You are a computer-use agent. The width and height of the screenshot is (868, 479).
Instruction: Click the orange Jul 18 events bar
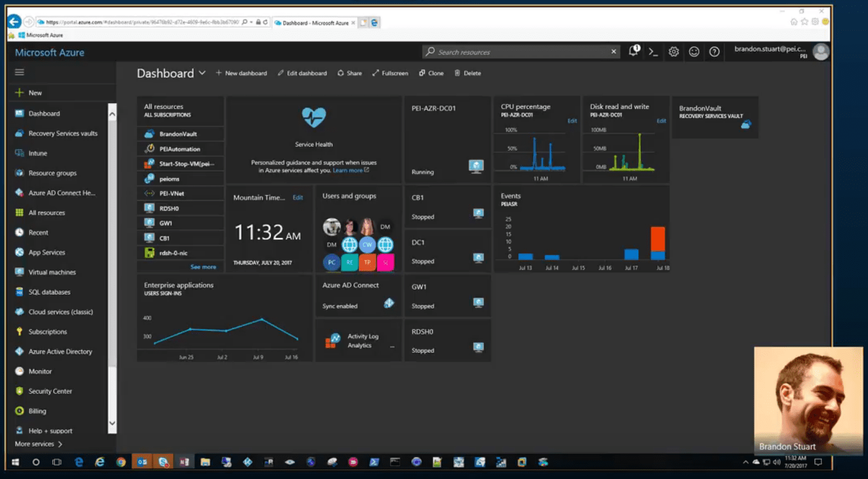tap(658, 239)
